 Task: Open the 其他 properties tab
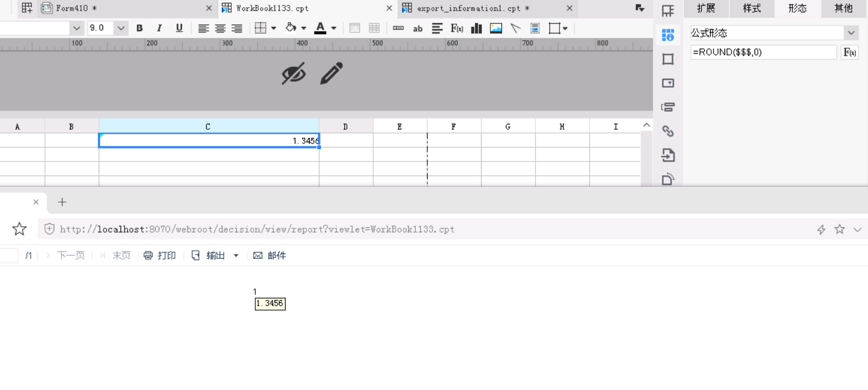(x=843, y=8)
